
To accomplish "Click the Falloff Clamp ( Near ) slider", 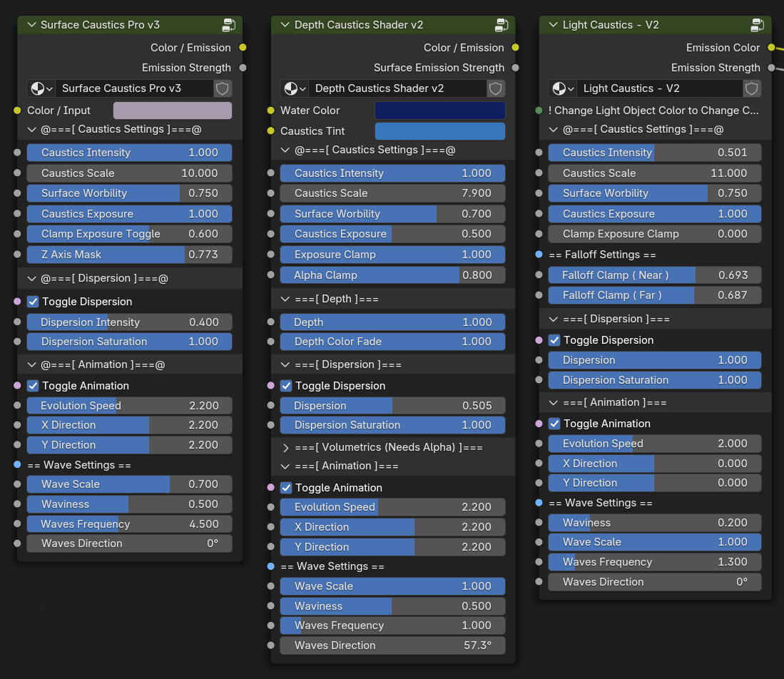I will 654,275.
